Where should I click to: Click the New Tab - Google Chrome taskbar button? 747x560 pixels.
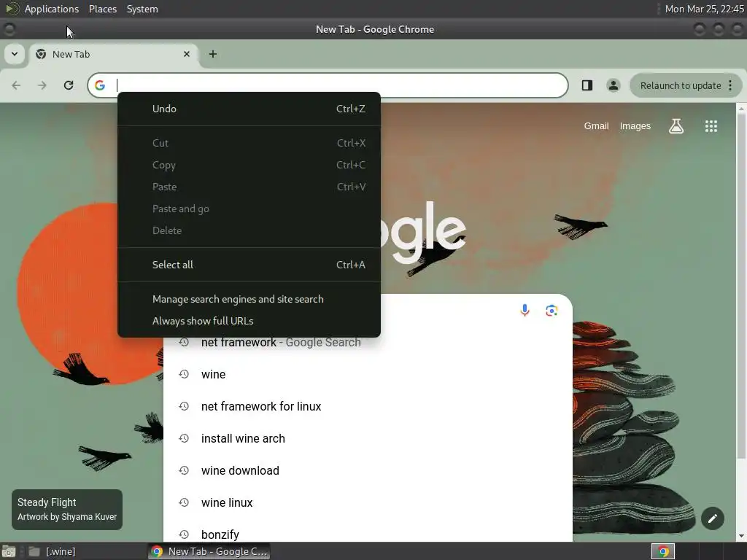pyautogui.click(x=209, y=551)
